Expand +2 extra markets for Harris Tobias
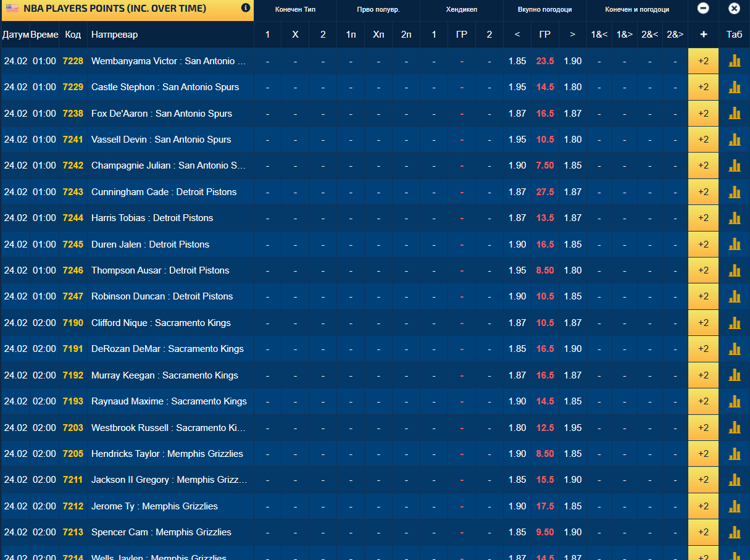 703,218
